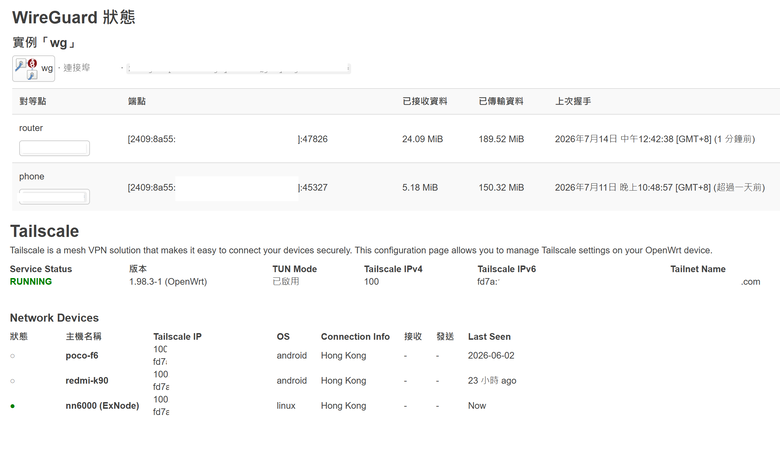This screenshot has width=780, height=453.
Task: Click the Tailscale IP column header
Action: click(x=177, y=337)
